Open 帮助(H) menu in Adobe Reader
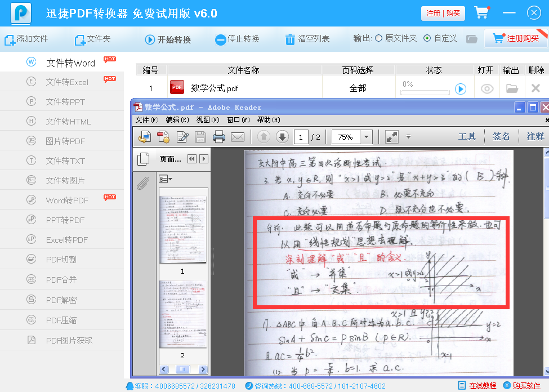This screenshot has height=392, width=549. click(269, 120)
